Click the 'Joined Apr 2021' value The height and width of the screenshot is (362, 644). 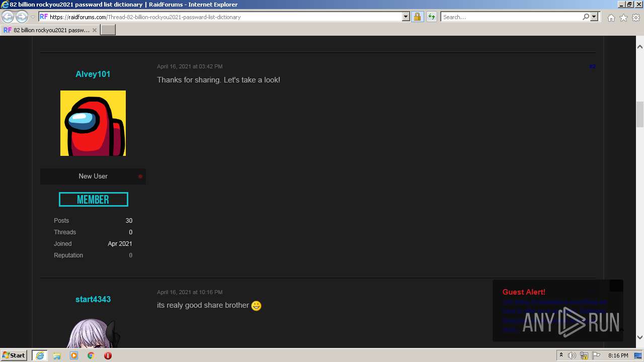(120, 244)
